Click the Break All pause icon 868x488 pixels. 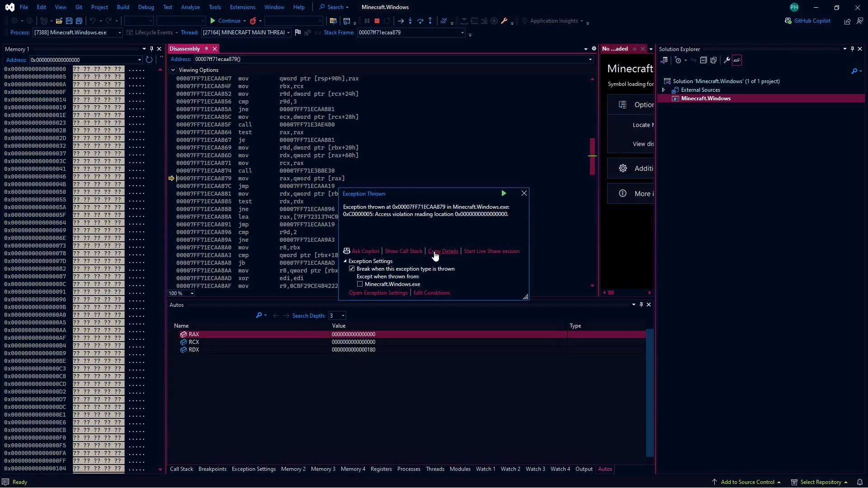[367, 21]
